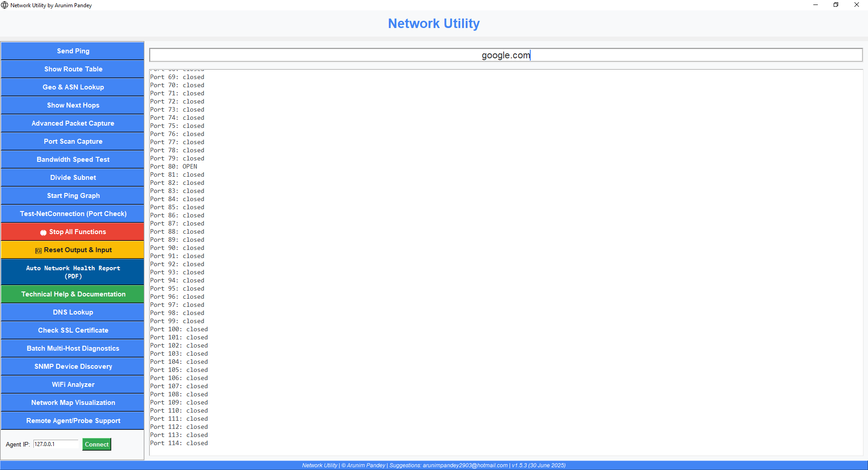The image size is (868, 470).
Task: Click Show Next Hops
Action: click(x=73, y=105)
